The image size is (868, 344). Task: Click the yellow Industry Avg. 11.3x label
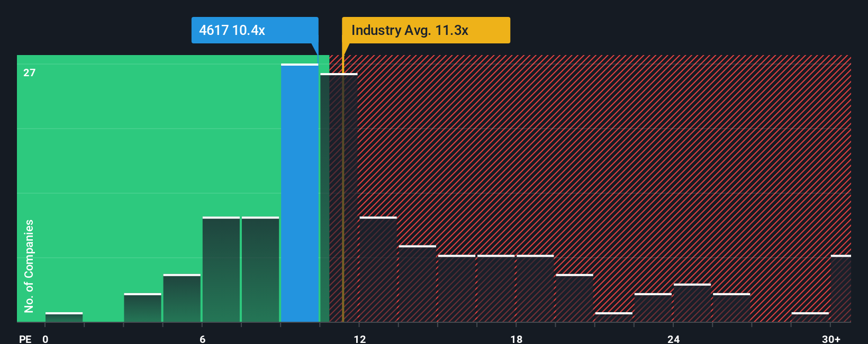pos(426,30)
